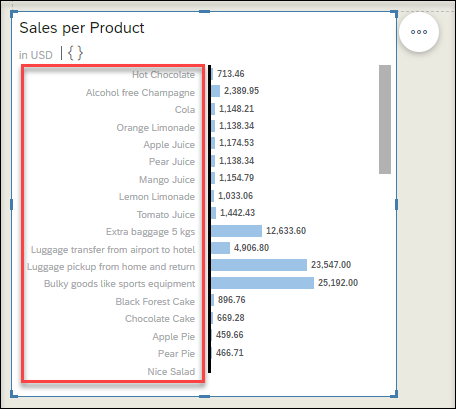The height and width of the screenshot is (409, 456).
Task: Select the Hot Chocolate axis label
Action: click(x=163, y=74)
